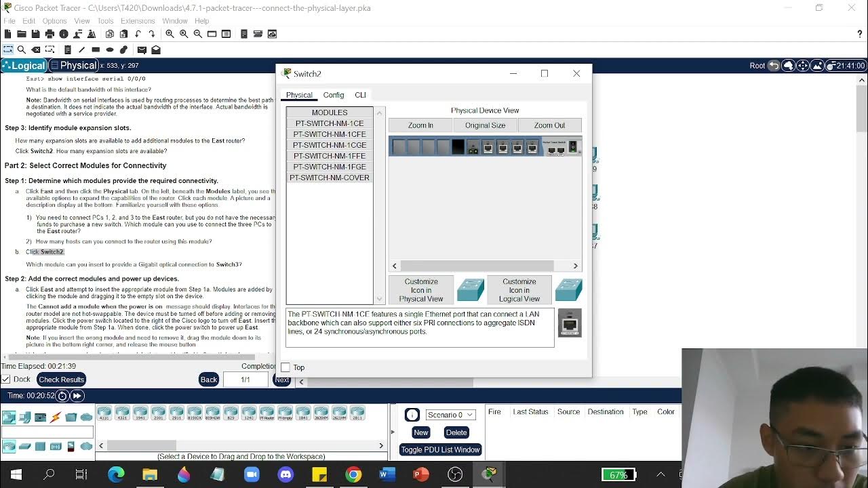Image resolution: width=868 pixels, height=488 pixels.
Task: Fast forward time in the realtime bar
Action: [77, 396]
